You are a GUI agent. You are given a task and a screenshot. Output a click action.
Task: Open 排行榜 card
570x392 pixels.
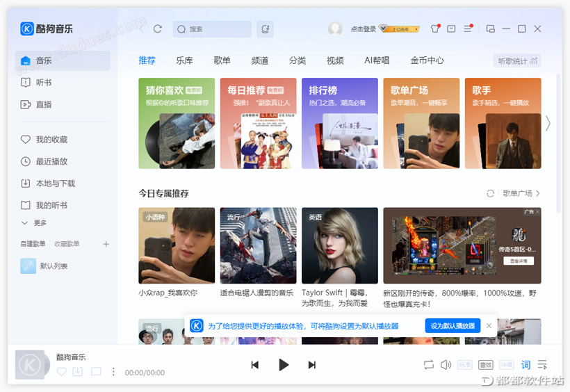(340, 123)
